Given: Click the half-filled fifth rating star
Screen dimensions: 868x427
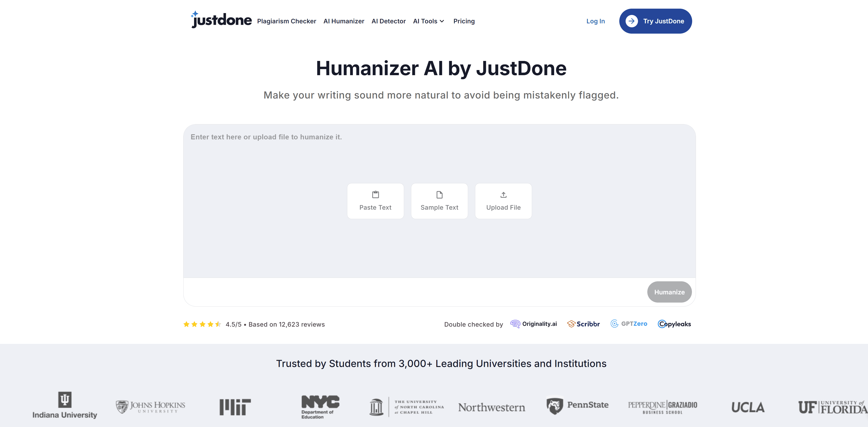Looking at the screenshot, I should (218, 324).
